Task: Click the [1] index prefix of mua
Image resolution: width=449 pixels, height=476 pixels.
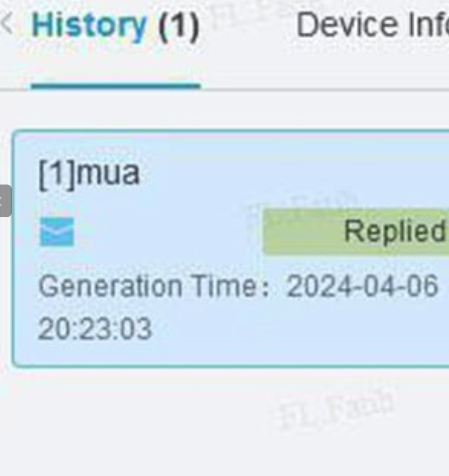Action: tap(57, 174)
